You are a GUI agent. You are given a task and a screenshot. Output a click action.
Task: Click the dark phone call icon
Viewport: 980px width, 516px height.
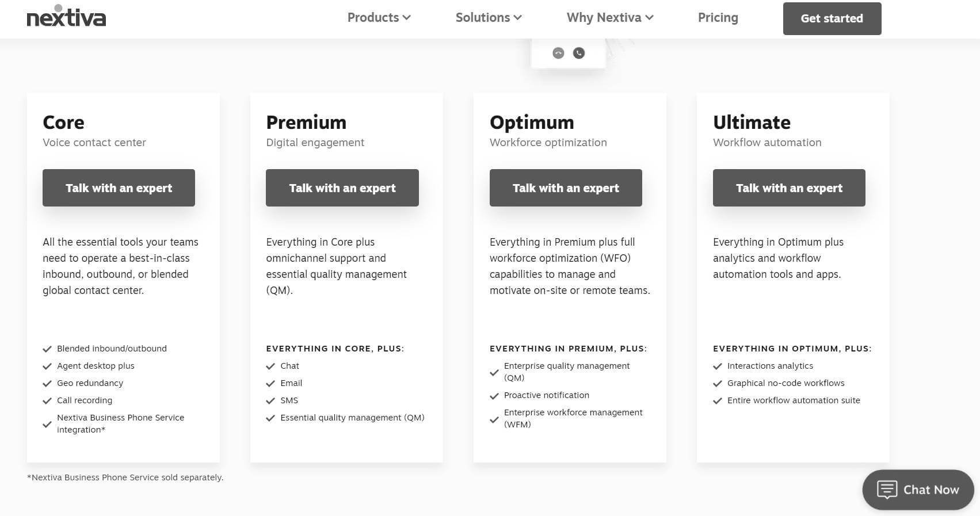[x=579, y=53]
